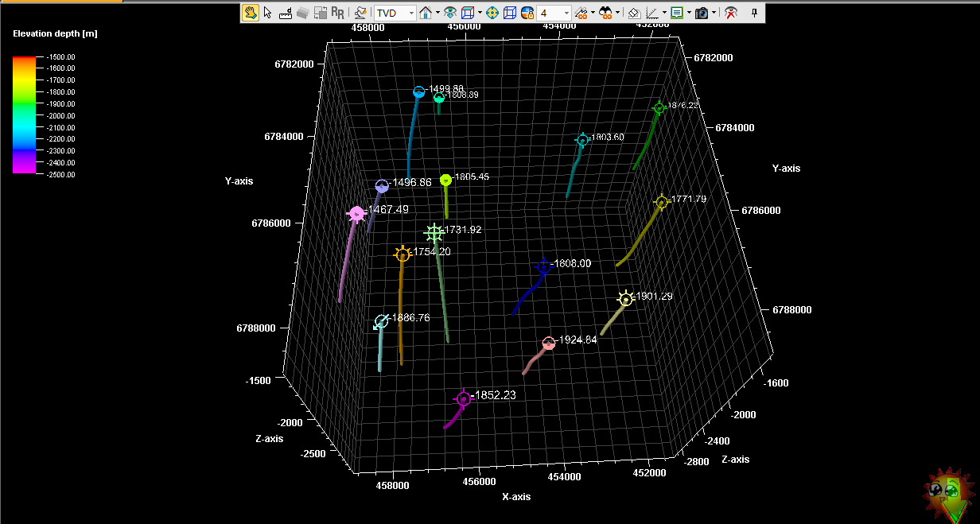980x524 pixels.
Task: Click the "Y-axis" label on left side
Action: click(239, 181)
